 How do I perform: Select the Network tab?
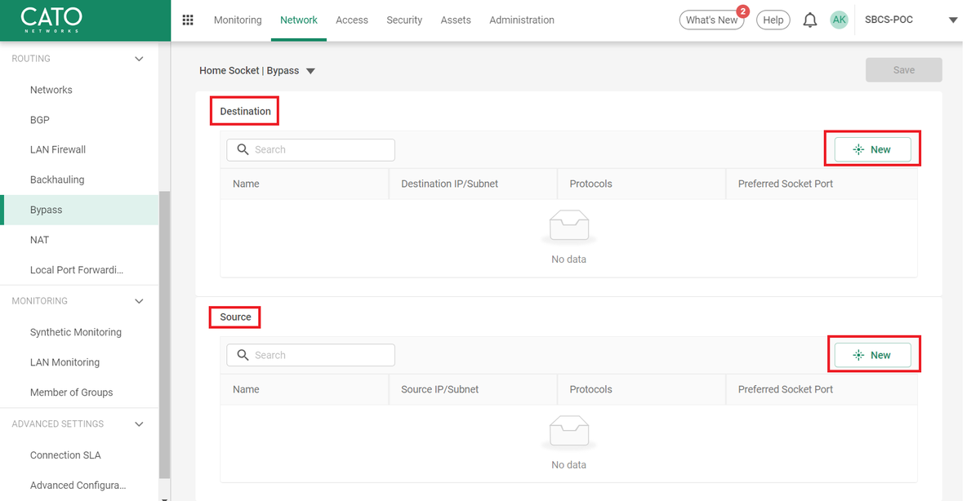tap(299, 20)
